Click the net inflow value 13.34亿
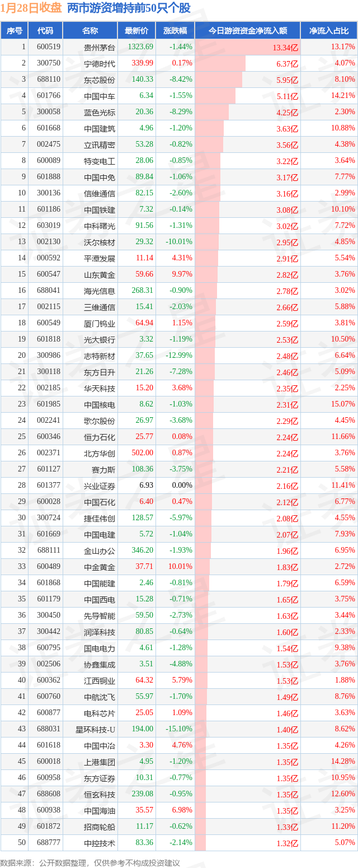Viewport: 358px width, 868px height. 286,48
